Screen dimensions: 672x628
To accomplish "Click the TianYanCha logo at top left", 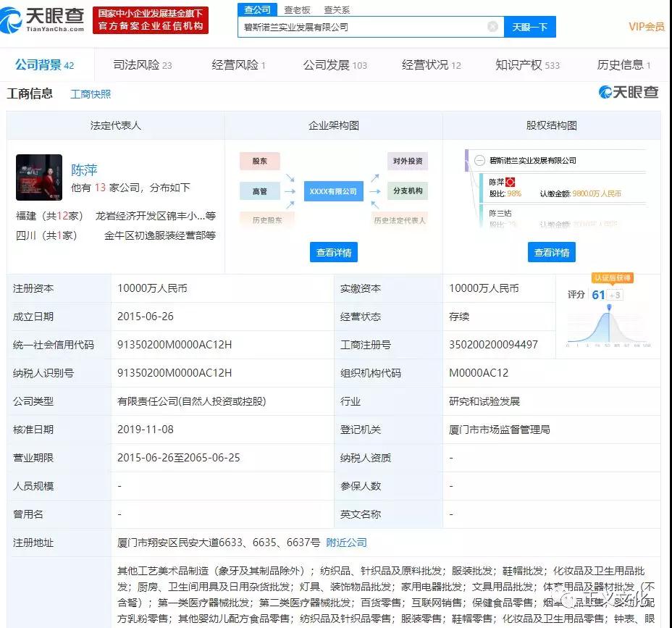I will coord(43,20).
